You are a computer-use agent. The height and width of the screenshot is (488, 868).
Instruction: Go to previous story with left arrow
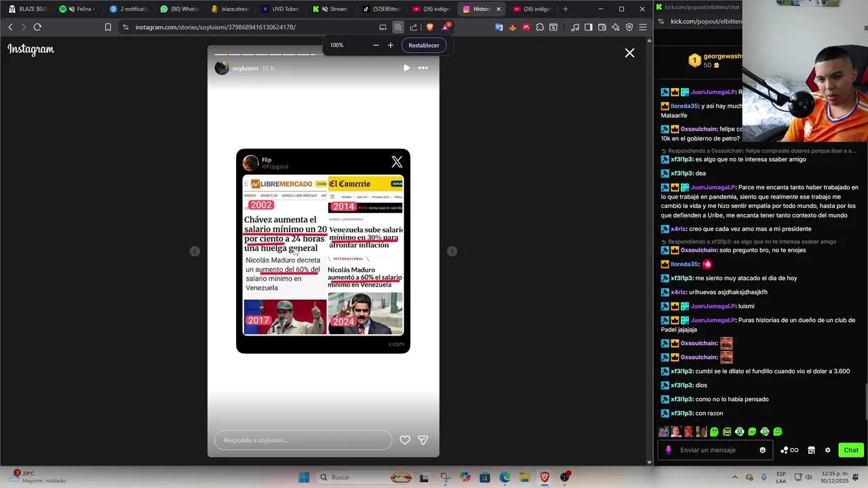[x=195, y=251]
